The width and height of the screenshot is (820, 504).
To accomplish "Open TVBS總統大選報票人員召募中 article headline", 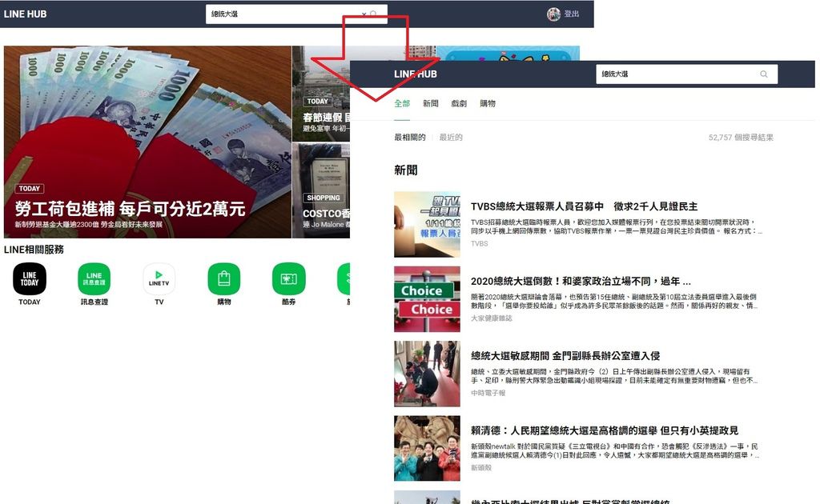I will 584,206.
